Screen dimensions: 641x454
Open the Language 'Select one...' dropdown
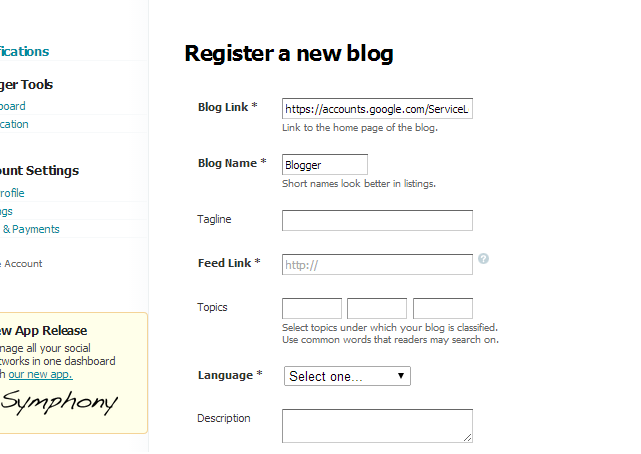(347, 376)
